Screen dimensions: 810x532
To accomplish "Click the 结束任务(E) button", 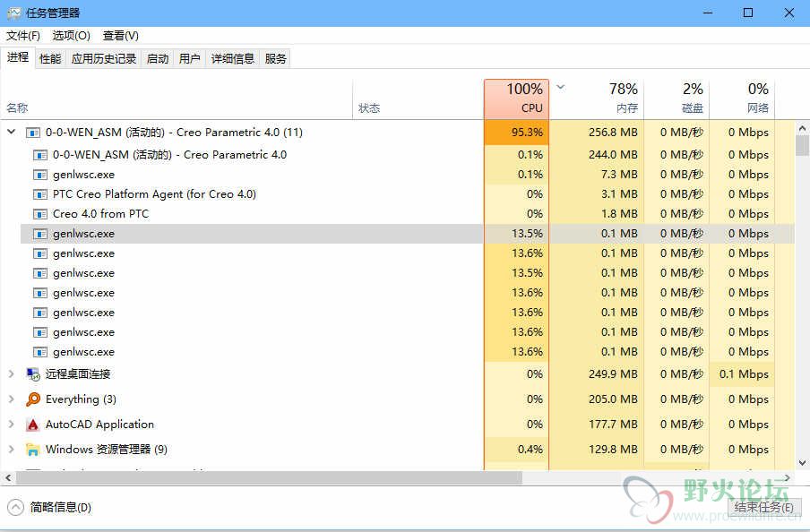I will (x=764, y=507).
